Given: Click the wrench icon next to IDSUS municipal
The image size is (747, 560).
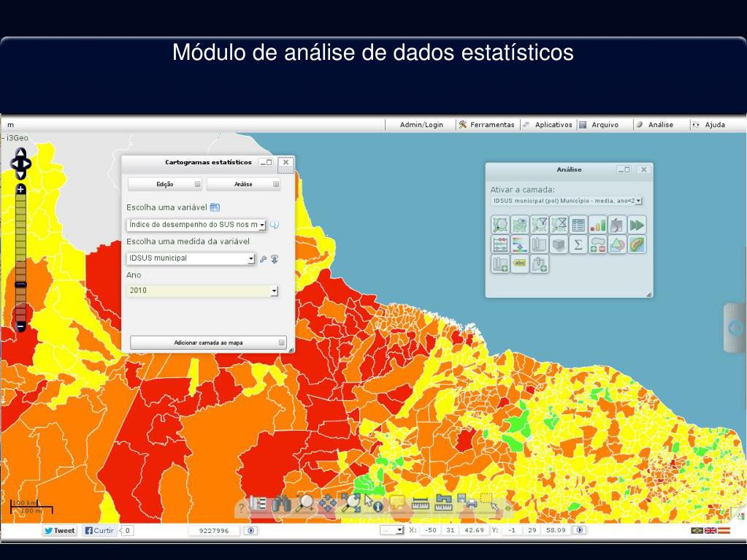Looking at the screenshot, I should click(x=263, y=259).
